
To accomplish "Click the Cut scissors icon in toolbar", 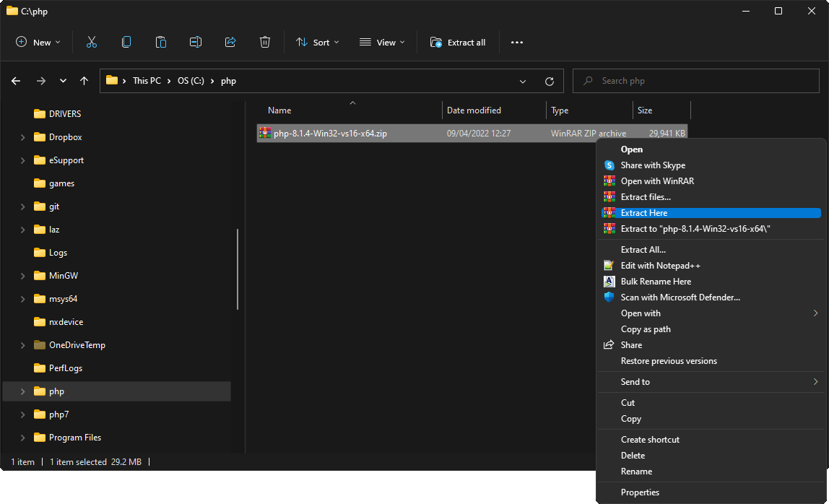I will click(x=92, y=43).
